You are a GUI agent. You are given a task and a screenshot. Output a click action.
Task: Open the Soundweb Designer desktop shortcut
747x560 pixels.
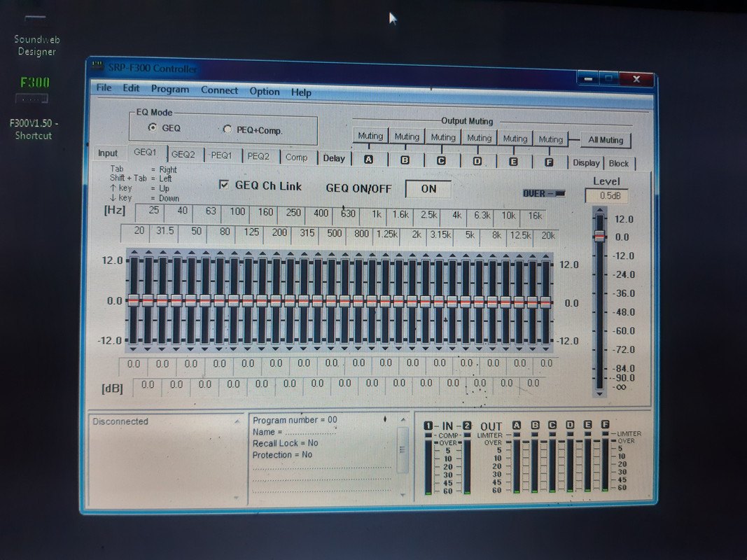36,36
